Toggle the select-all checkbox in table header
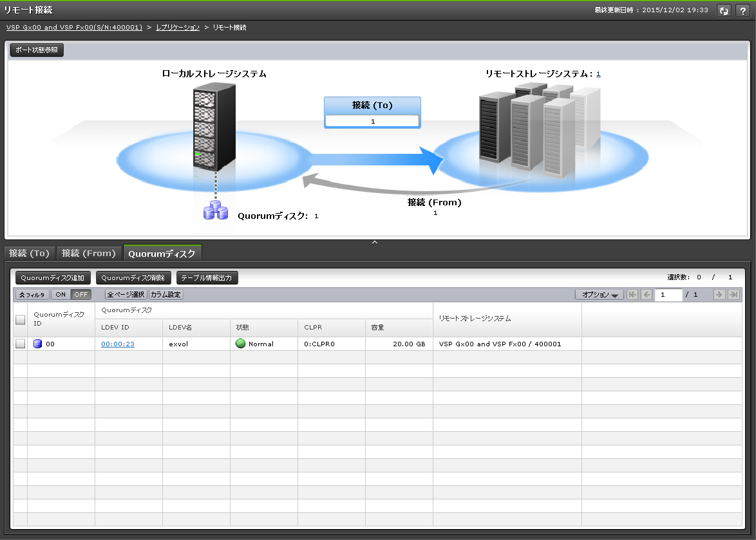The image size is (756, 540). pos(21,319)
